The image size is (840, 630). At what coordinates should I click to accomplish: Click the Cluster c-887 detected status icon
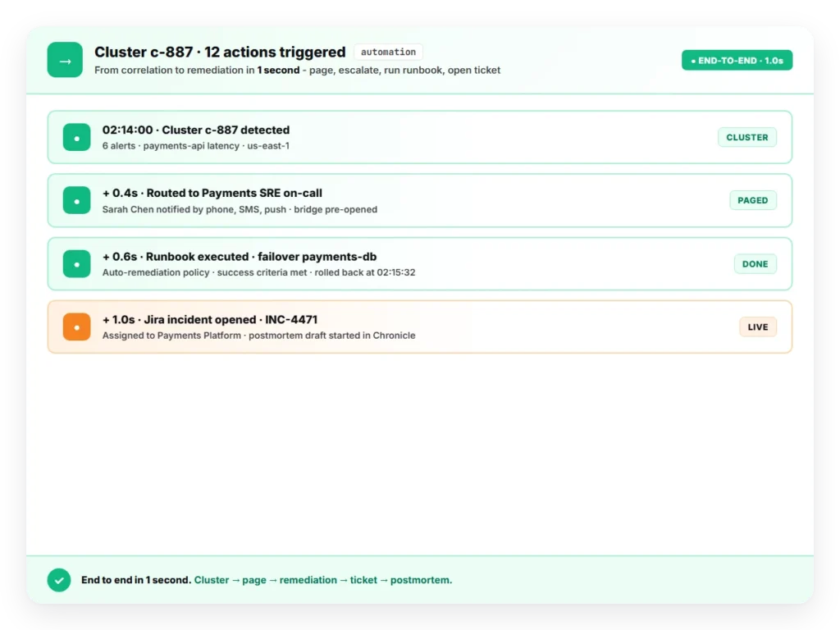pos(76,138)
